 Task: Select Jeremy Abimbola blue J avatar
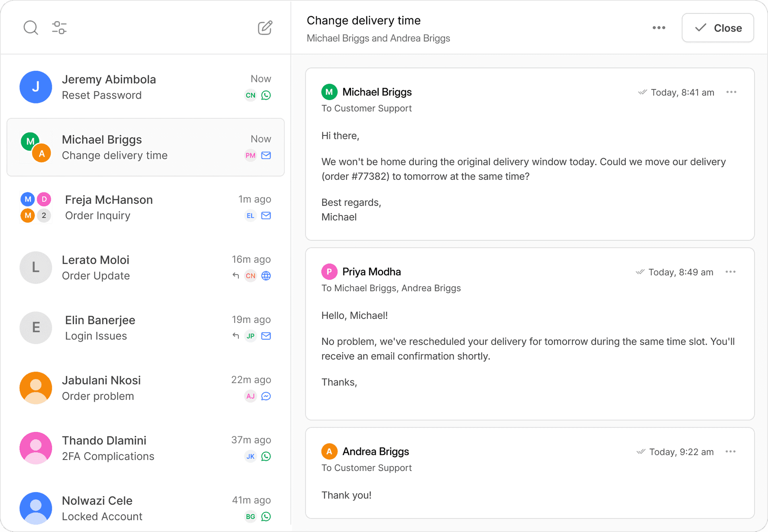(36, 87)
